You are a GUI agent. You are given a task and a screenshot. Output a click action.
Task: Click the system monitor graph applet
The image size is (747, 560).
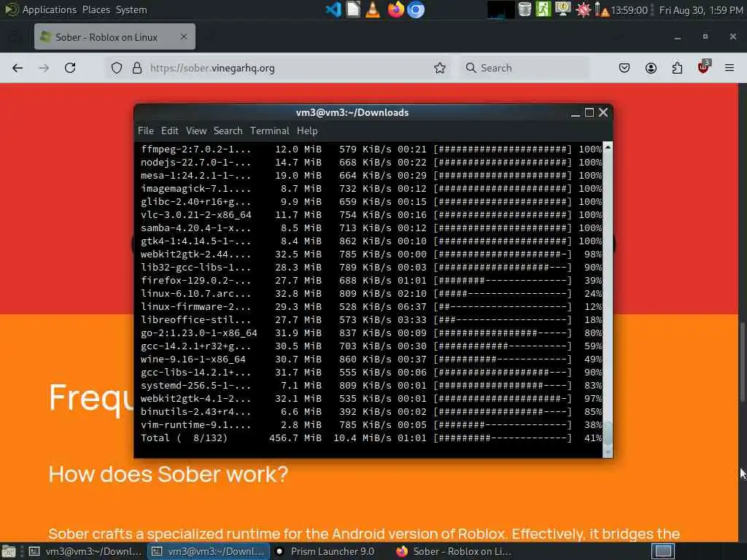500,10
